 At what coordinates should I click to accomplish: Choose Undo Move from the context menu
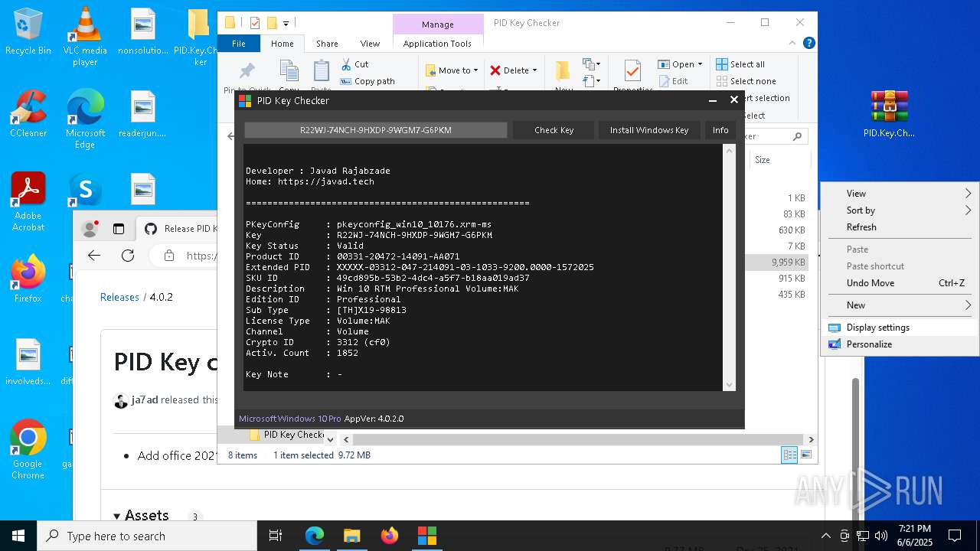point(899,283)
